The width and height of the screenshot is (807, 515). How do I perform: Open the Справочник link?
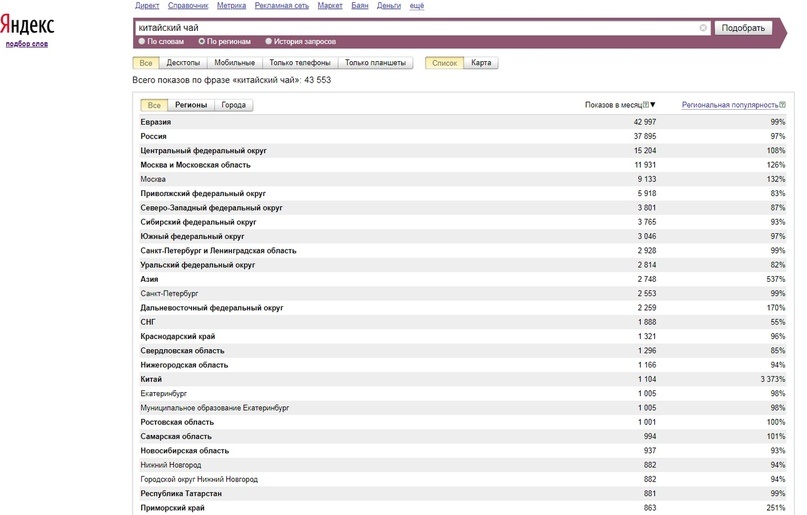coord(188,6)
